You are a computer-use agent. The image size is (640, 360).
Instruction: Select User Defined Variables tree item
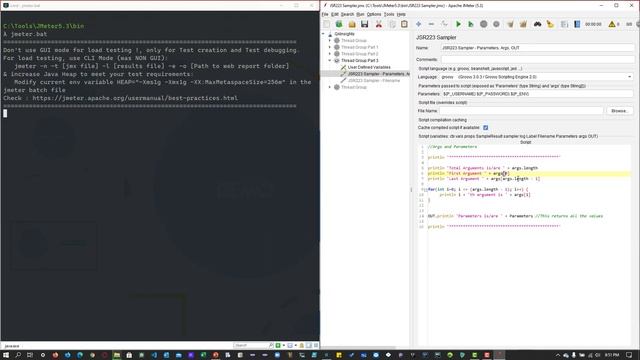pos(369,67)
